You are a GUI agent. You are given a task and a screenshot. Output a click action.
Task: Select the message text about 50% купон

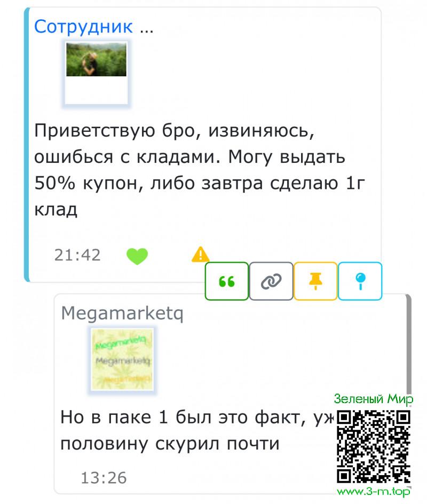(x=199, y=170)
